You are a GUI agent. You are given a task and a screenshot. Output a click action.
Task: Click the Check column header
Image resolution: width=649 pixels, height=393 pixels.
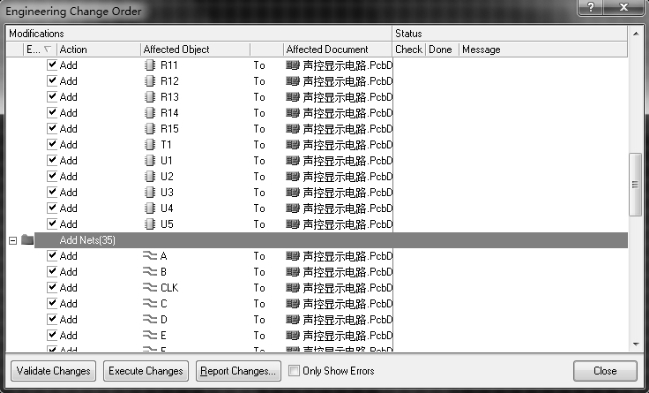[409, 49]
